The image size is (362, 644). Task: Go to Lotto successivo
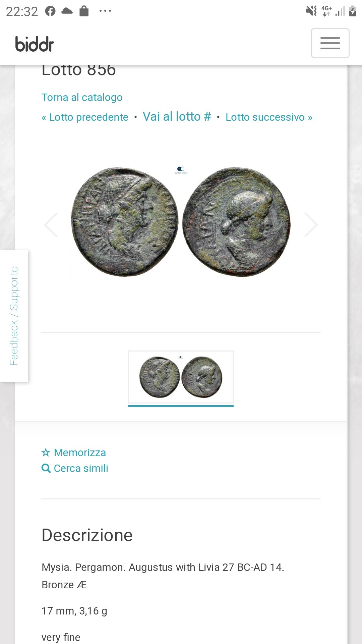coord(269,117)
